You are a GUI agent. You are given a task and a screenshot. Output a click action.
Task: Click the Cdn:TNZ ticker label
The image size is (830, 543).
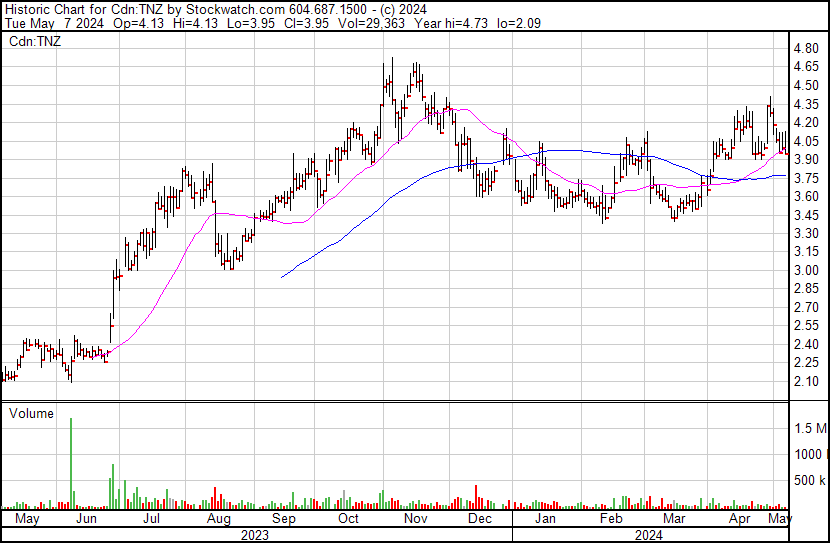[x=33, y=42]
